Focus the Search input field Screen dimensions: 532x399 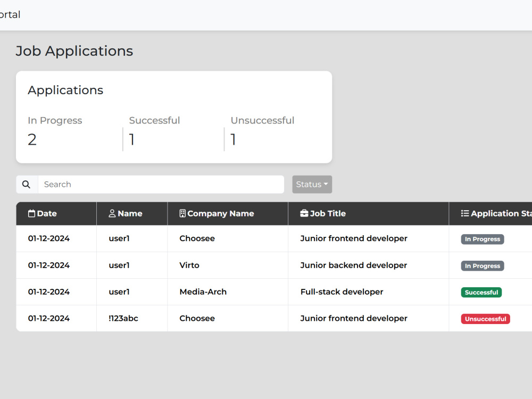(161, 184)
